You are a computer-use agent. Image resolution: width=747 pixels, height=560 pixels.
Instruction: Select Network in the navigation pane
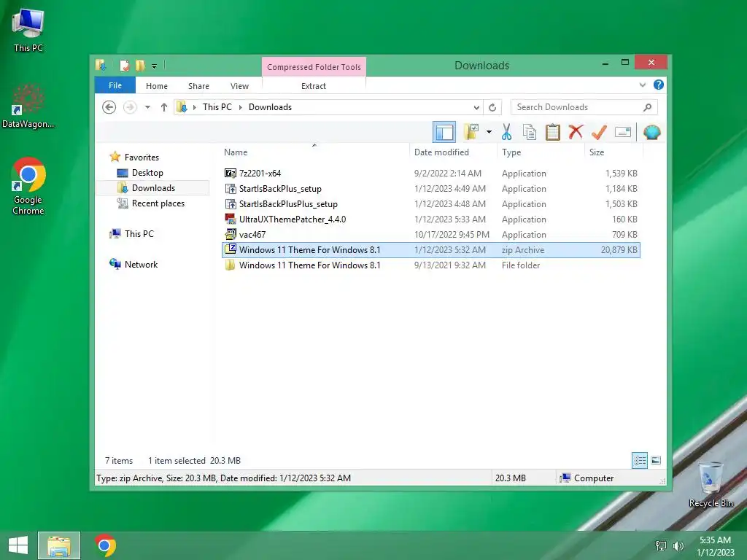[x=141, y=264]
